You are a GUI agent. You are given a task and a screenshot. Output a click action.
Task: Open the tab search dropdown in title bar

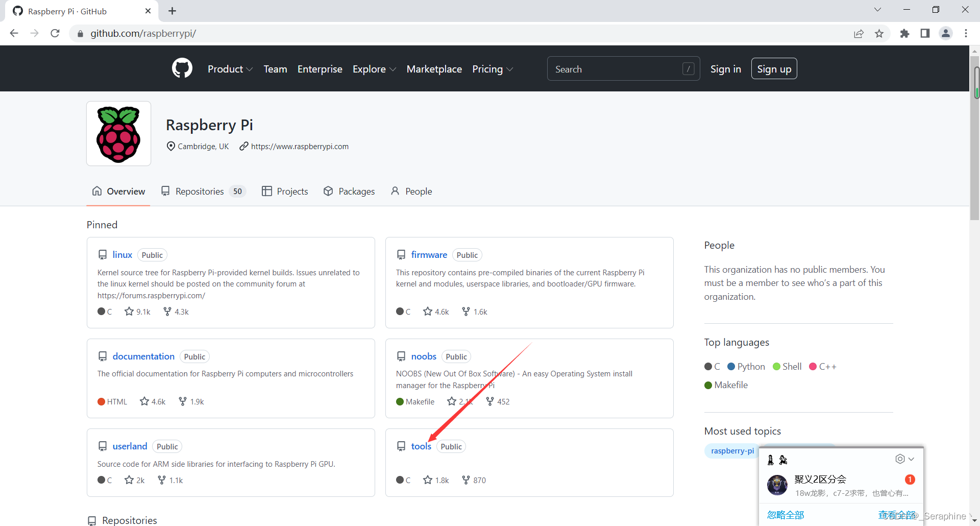(877, 10)
